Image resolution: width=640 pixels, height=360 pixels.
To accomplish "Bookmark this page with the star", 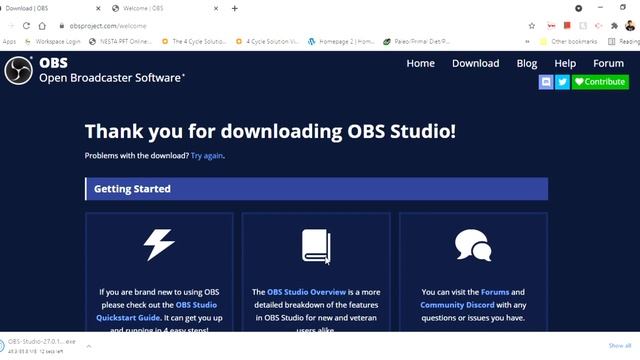I will click(x=531, y=26).
